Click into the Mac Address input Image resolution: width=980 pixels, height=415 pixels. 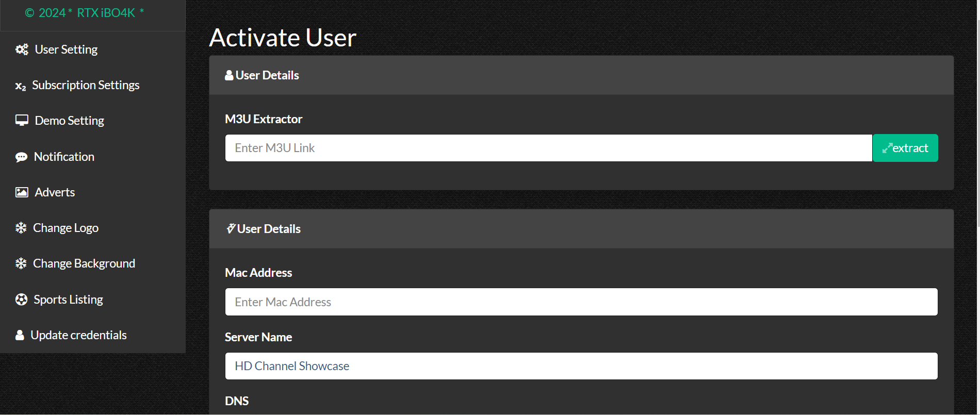tap(581, 302)
